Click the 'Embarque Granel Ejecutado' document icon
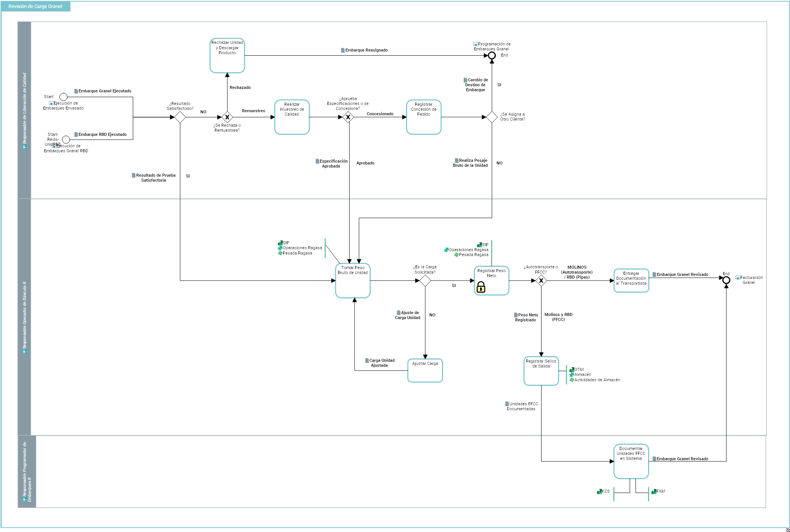This screenshot has height=532, width=790. click(x=76, y=91)
